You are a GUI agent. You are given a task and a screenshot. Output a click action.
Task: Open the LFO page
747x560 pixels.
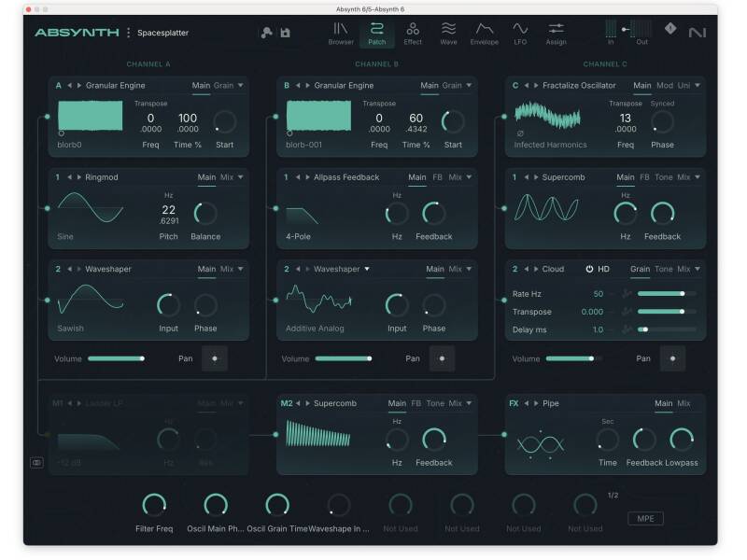[520, 33]
